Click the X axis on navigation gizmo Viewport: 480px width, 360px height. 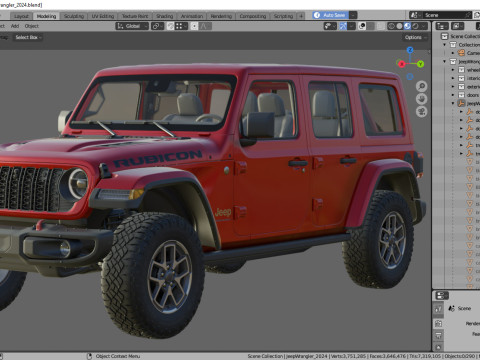click(x=402, y=64)
